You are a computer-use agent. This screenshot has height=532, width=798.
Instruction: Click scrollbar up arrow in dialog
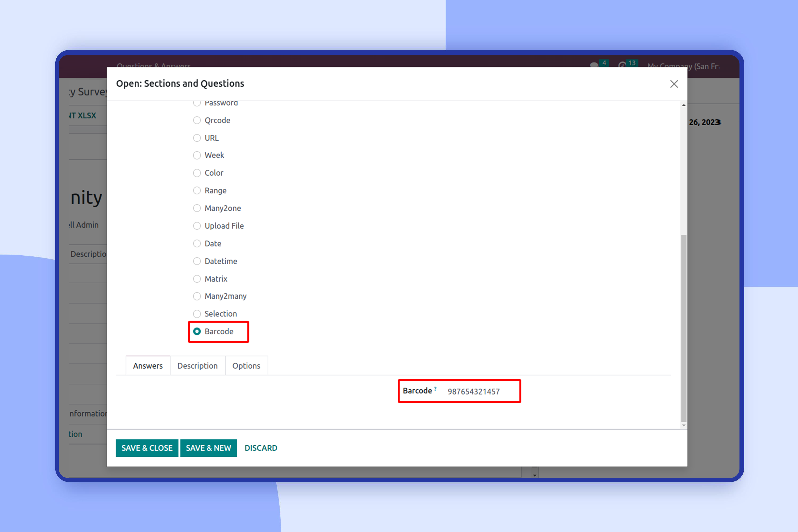pos(684,105)
